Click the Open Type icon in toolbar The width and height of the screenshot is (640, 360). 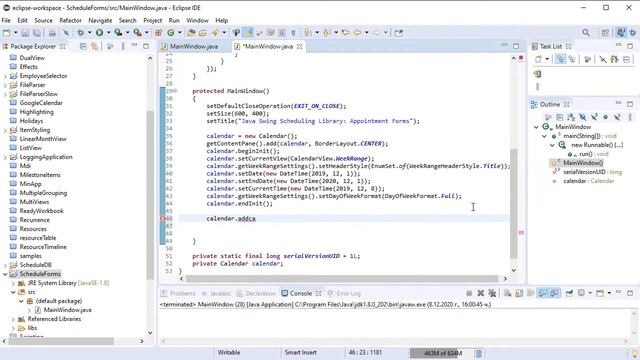click(x=191, y=33)
